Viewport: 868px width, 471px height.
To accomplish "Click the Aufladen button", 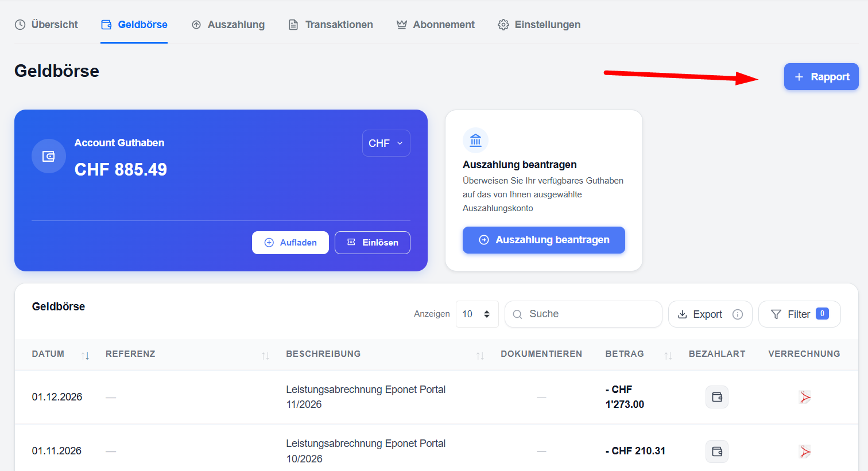I will coord(290,243).
